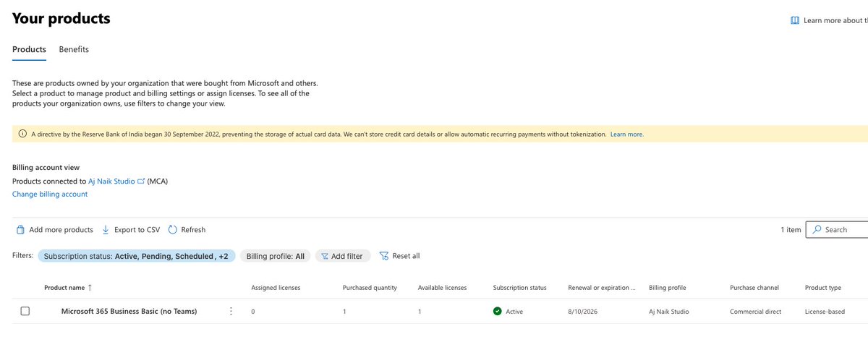Viewport: 868px width, 342px height.
Task: Click Purchased quantity column header
Action: click(x=370, y=287)
